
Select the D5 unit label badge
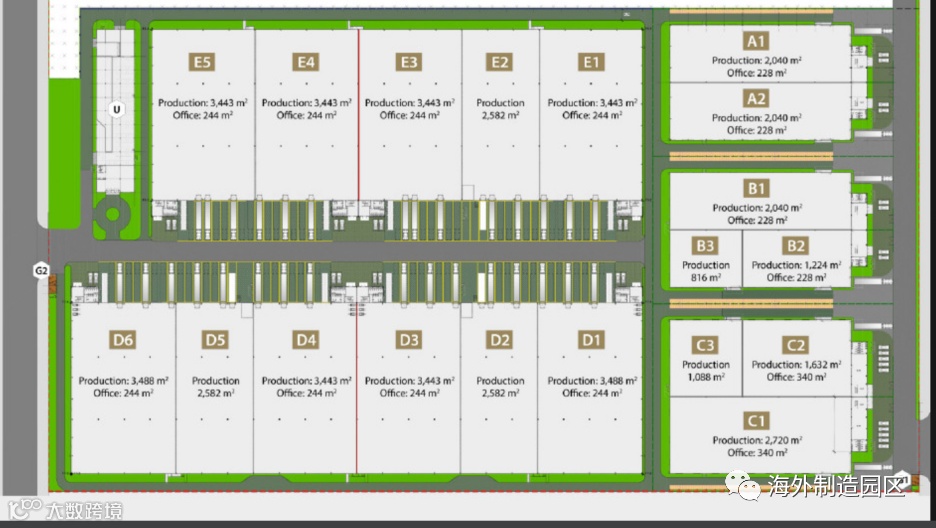pyautogui.click(x=215, y=340)
